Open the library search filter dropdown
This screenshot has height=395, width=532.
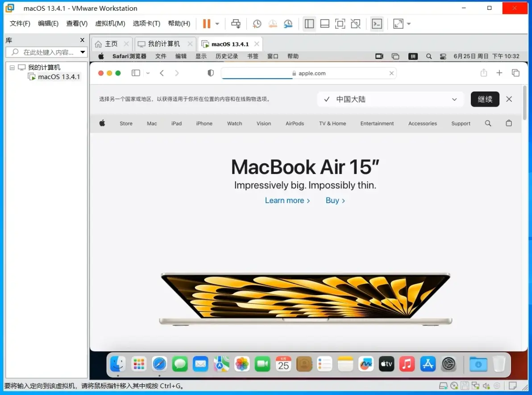click(x=83, y=52)
